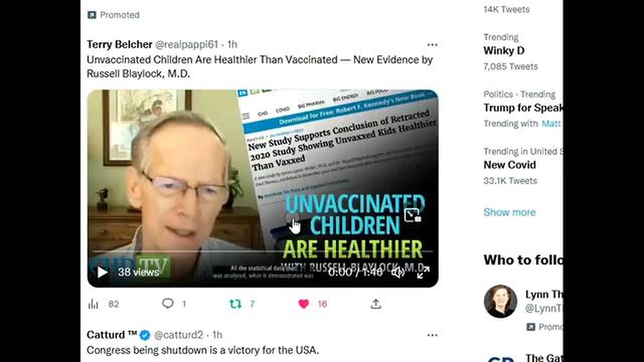This screenshot has height=362, width=644.
Task: Open Winky D trending topic
Action: click(504, 50)
